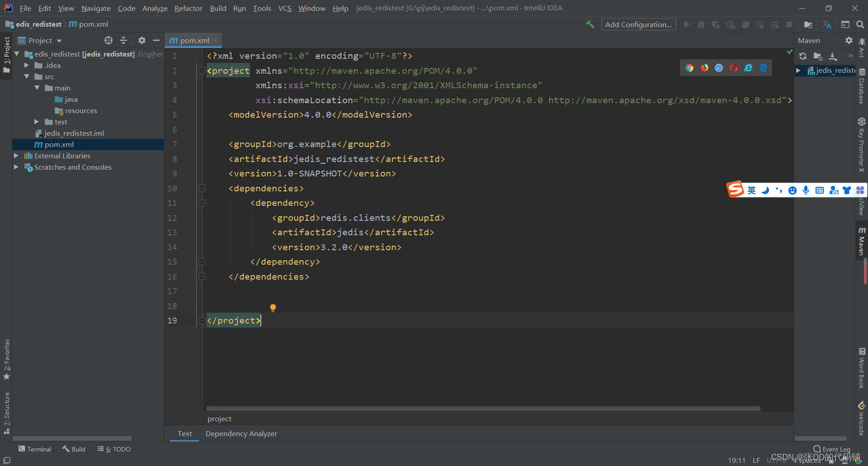Toggle the leetcode tool window button
Image resolution: width=868 pixels, height=466 pixels.
tap(862, 418)
